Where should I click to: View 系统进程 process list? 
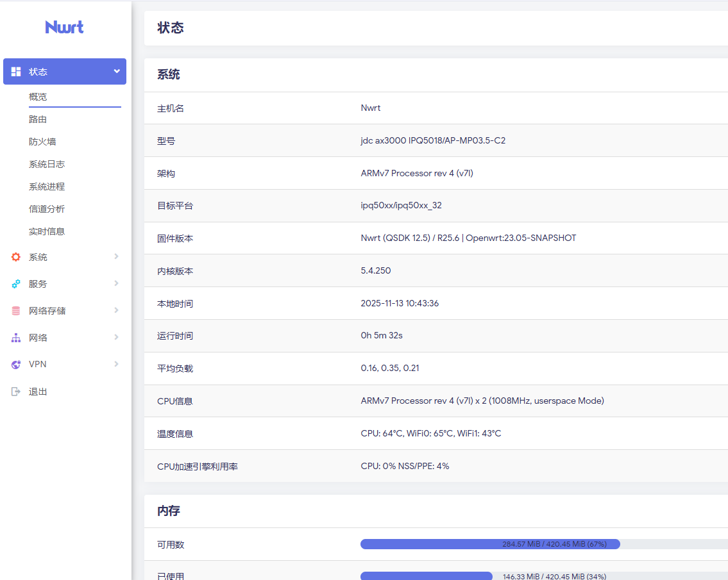click(x=47, y=186)
